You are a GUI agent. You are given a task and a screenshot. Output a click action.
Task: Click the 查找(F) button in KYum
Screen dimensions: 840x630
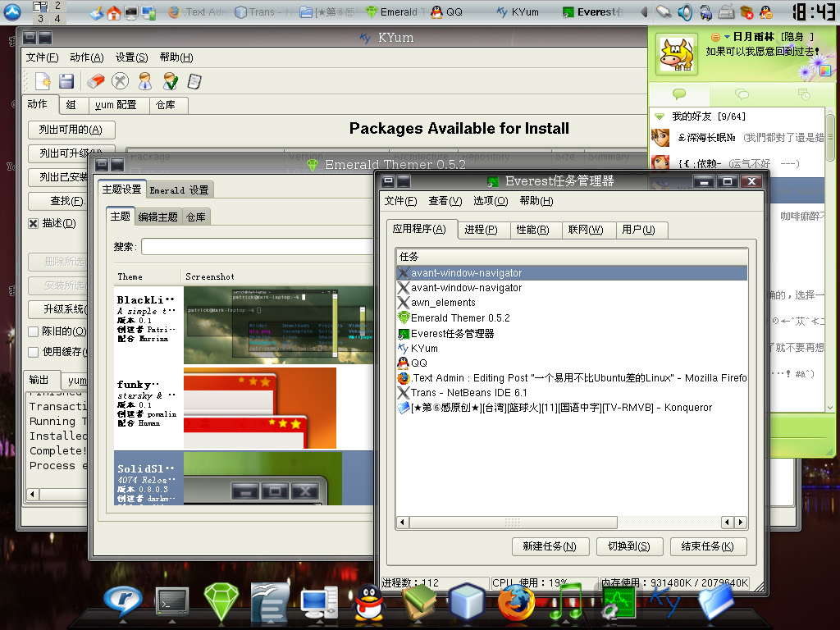pos(59,201)
